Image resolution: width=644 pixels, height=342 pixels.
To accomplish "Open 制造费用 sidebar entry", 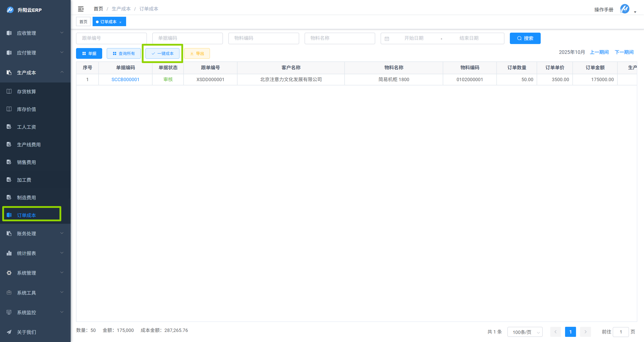I will [26, 198].
